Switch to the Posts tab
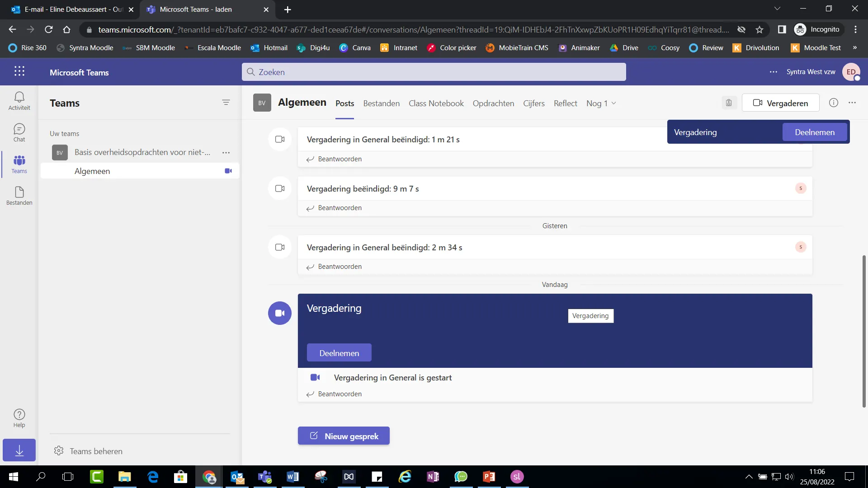This screenshot has height=488, width=868. point(344,103)
